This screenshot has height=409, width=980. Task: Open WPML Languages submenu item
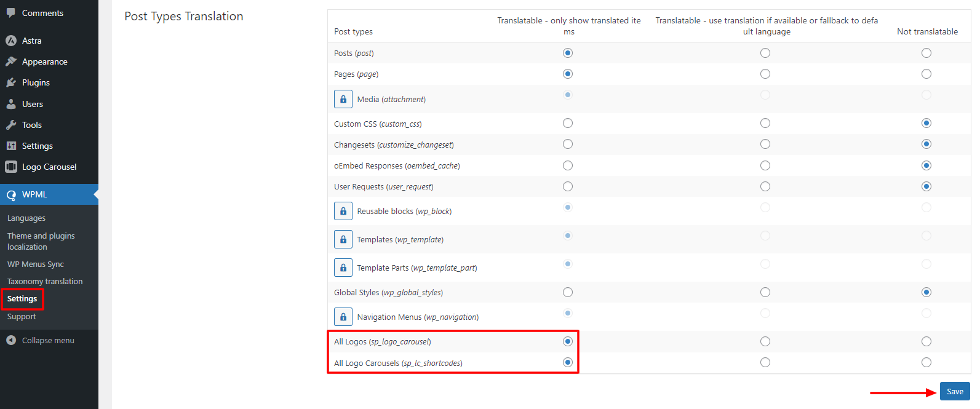[x=26, y=218]
